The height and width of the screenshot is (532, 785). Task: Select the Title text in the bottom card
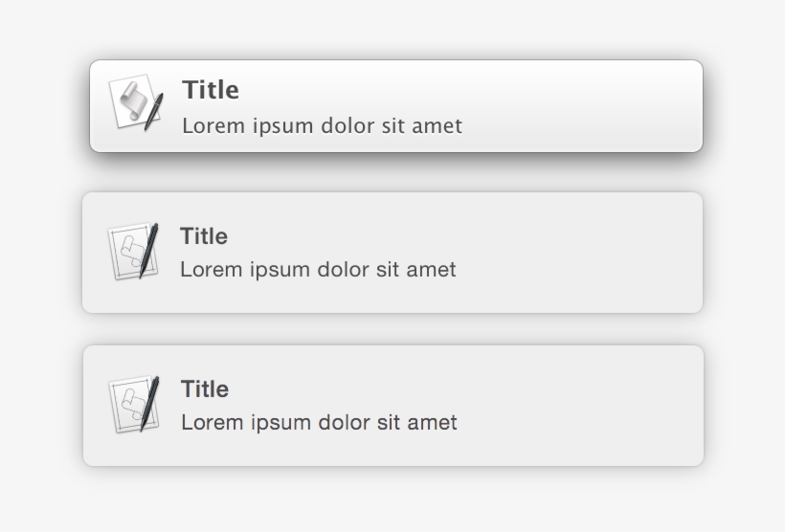[205, 389]
